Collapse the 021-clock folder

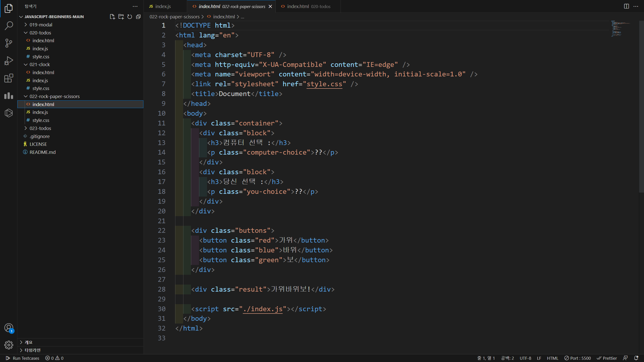pyautogui.click(x=39, y=64)
